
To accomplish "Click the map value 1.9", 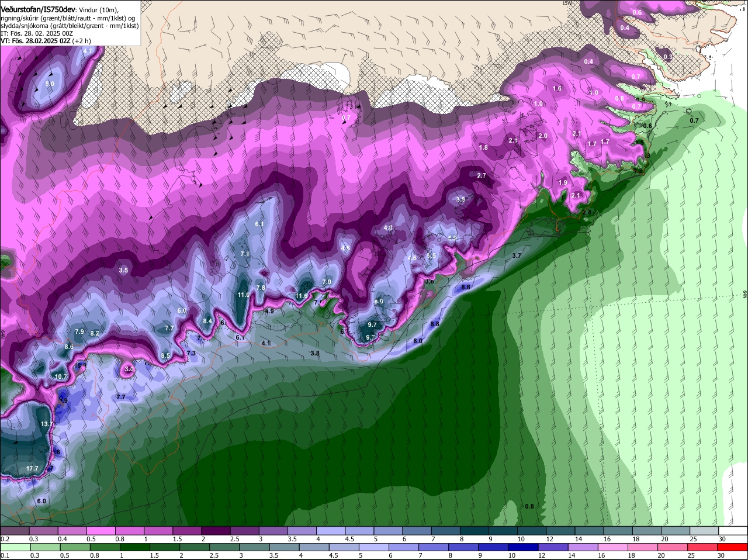I will click(x=563, y=183).
